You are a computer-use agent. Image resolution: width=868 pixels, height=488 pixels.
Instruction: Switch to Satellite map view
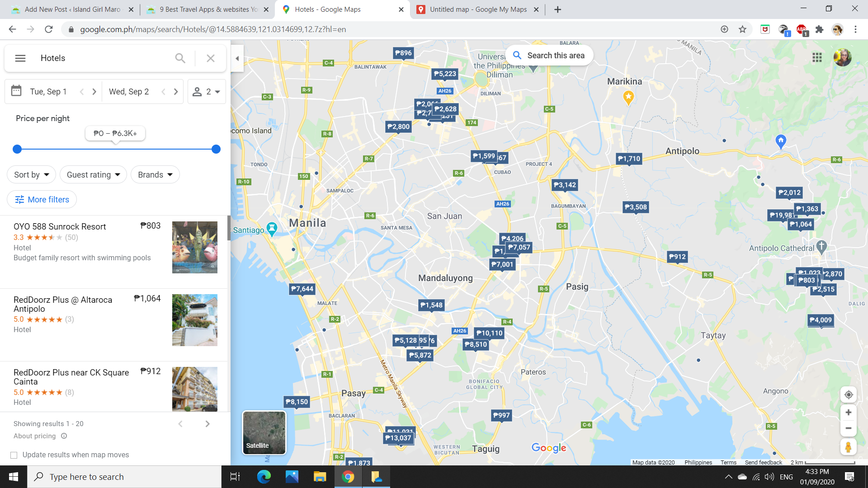tap(264, 432)
